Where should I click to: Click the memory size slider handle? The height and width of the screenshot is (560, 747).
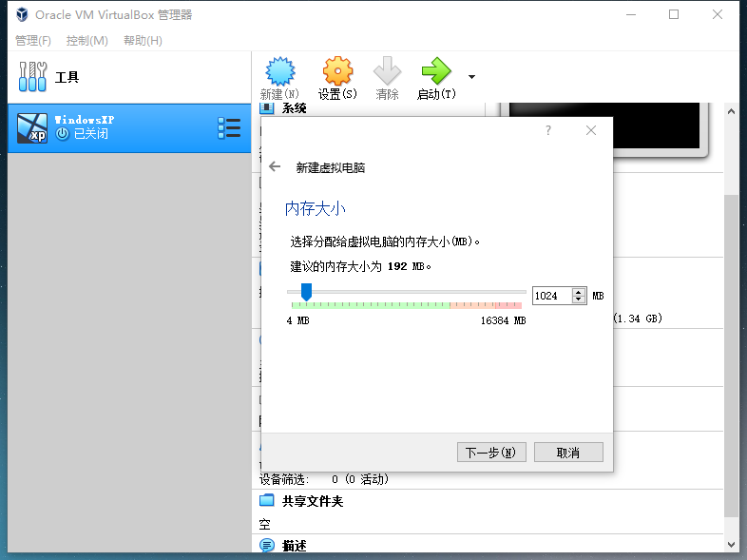click(x=306, y=292)
